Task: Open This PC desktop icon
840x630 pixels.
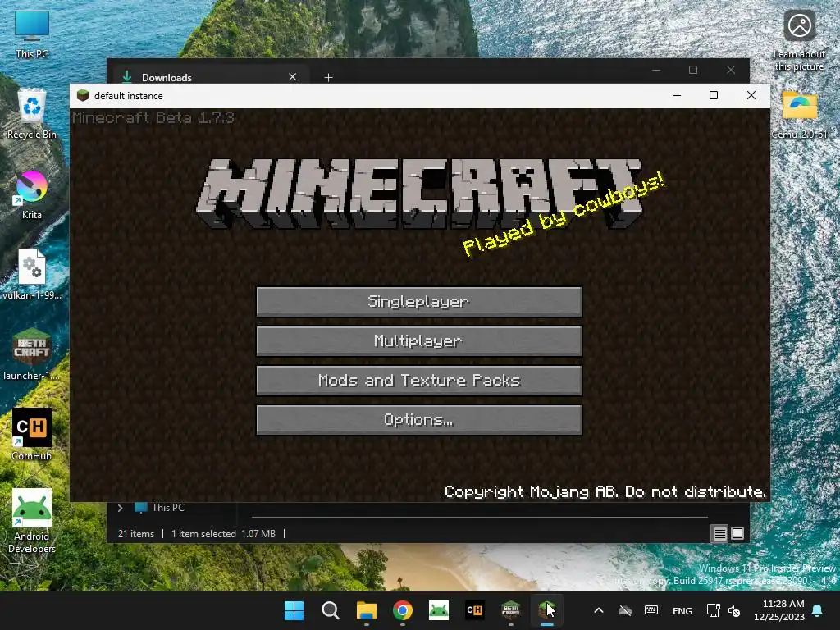Action: pos(32,34)
